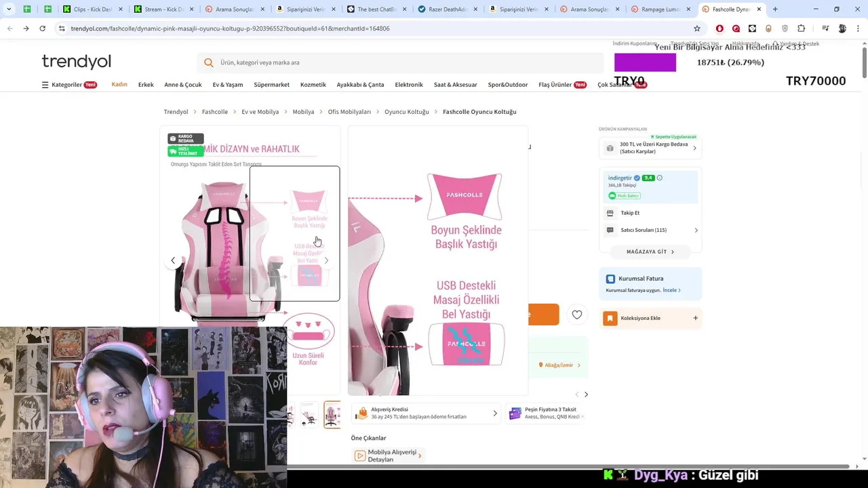Viewport: 868px width, 488px height.
Task: Click the Koleksiyona Ekle bookmark icon
Action: 610,318
